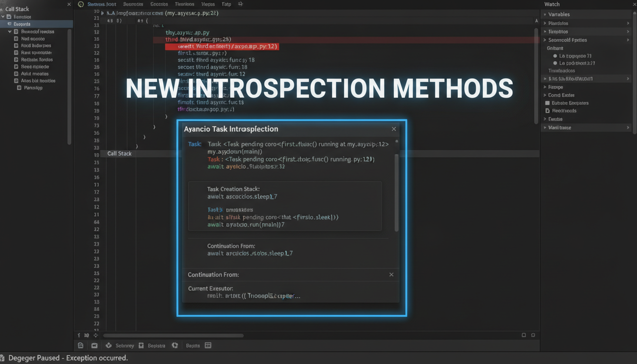This screenshot has height=364, width=637.
Task: Click the 'Call Stack' header in the editor
Action: click(x=119, y=154)
